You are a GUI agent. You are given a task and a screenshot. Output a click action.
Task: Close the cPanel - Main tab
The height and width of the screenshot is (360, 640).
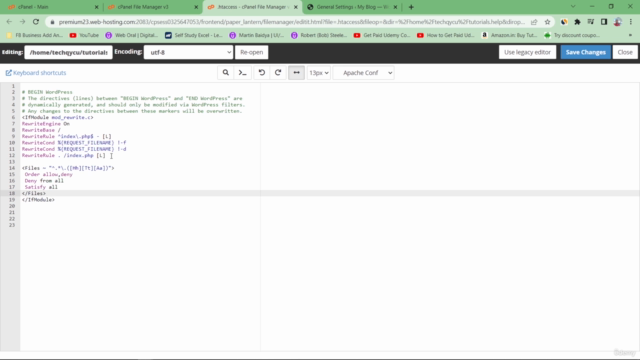click(96, 7)
